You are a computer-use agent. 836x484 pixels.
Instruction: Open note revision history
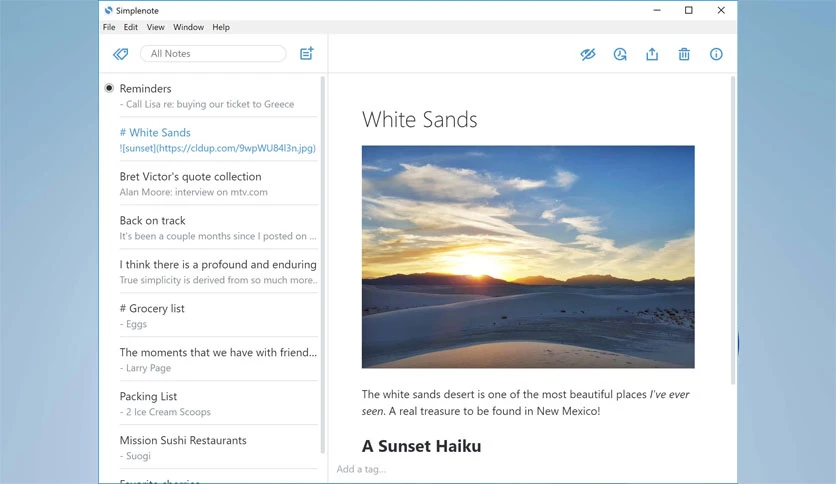click(x=620, y=54)
